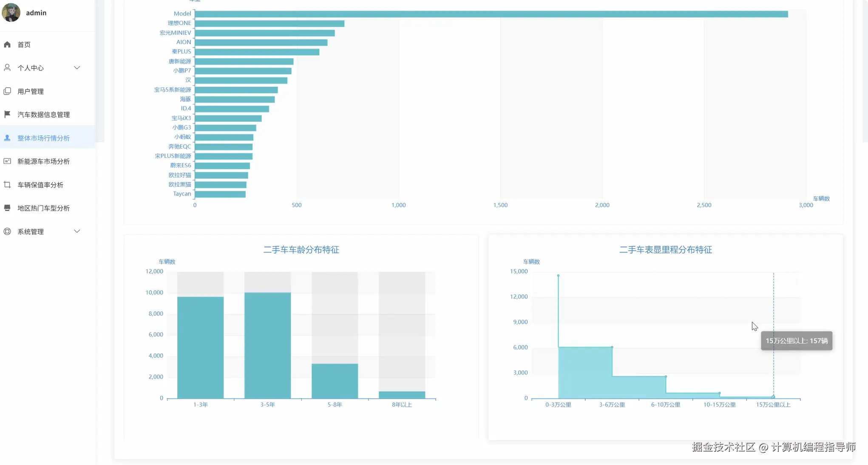Expand the 个人中心 submenu chevron
The image size is (868, 465).
[77, 68]
